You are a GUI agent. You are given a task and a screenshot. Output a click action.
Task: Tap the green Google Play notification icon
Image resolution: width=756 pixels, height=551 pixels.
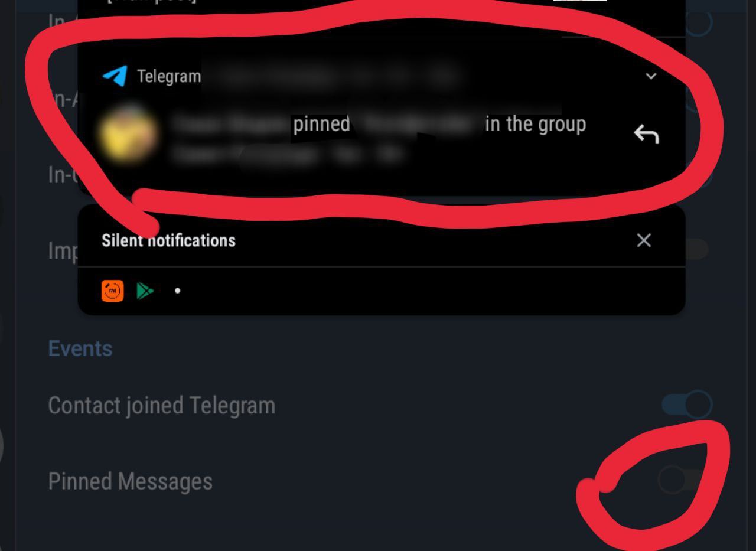coord(145,291)
